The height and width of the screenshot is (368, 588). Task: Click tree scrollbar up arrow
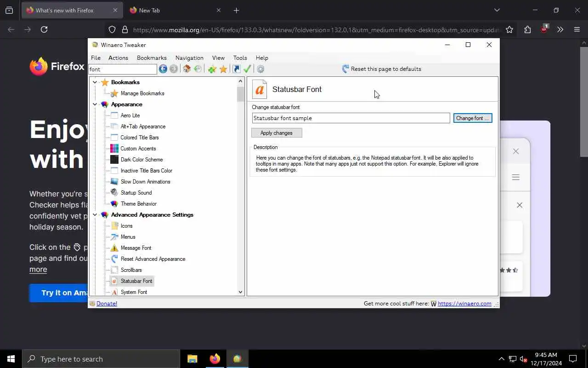(x=240, y=81)
